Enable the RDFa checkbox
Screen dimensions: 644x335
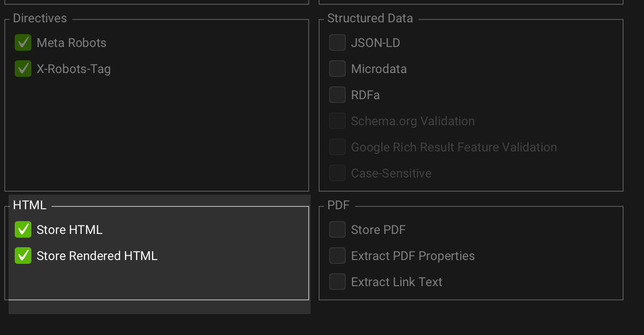[x=337, y=95]
